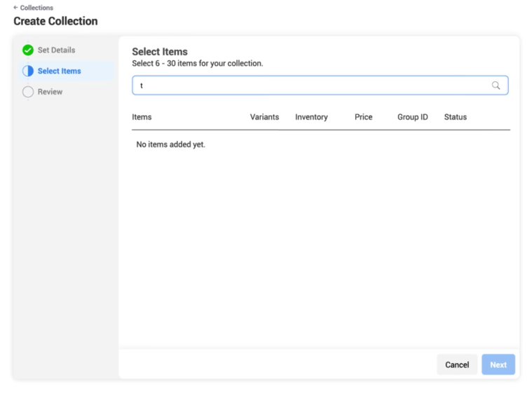Click the Create Collection page title
This screenshot has width=532, height=396.
[x=55, y=21]
